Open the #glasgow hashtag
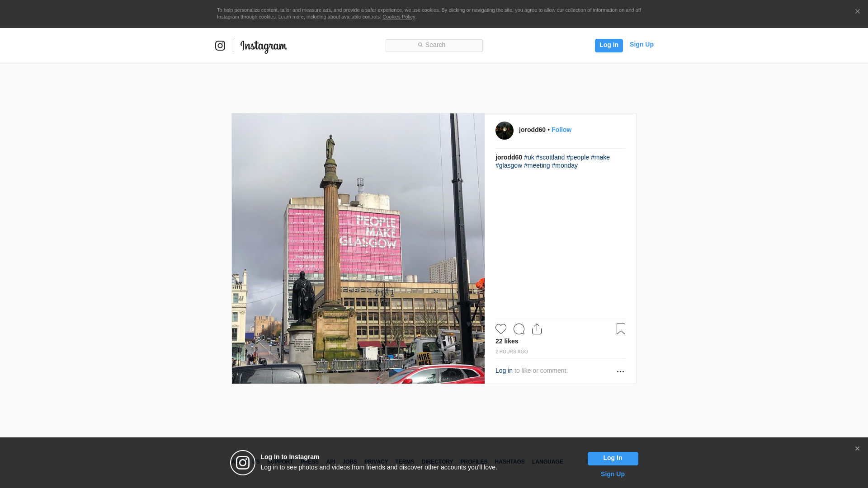This screenshot has height=488, width=868. (x=509, y=165)
